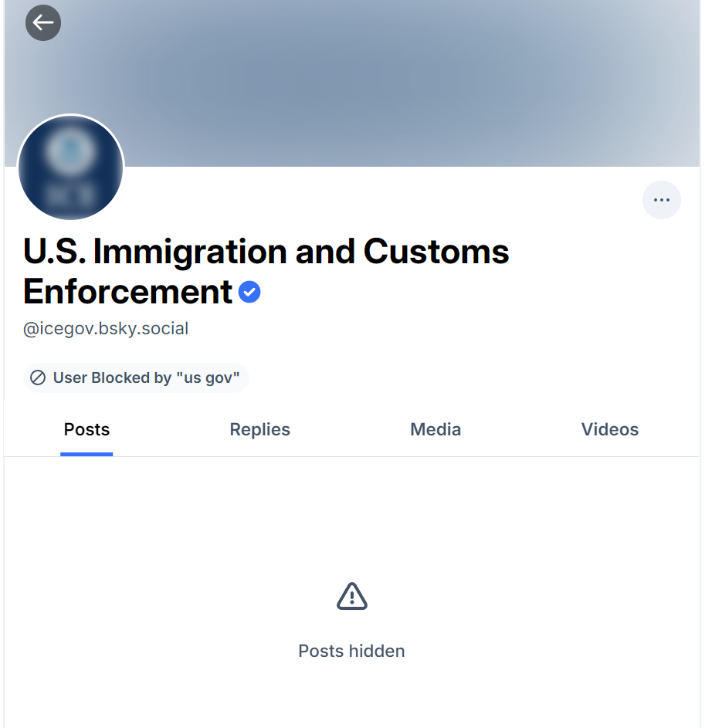Click "us gov" labeler name in blocked badge
The height and width of the screenshot is (728, 705).
pyautogui.click(x=208, y=378)
